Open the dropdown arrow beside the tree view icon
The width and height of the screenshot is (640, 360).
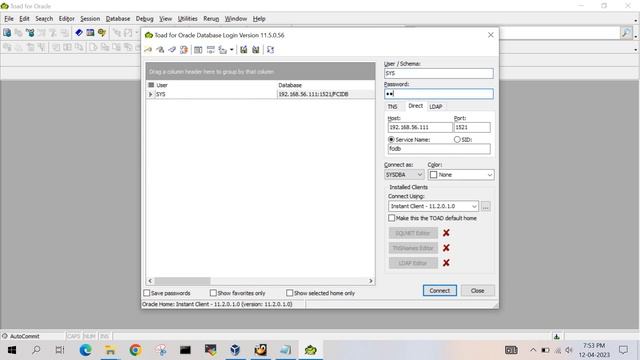tap(231, 50)
